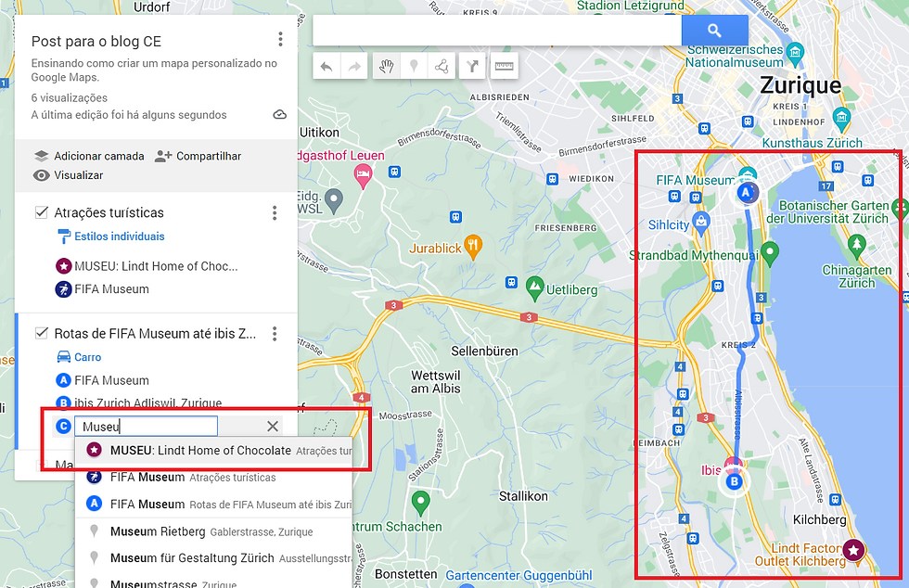
Task: Click the redo arrow tool
Action: pyautogui.click(x=354, y=67)
